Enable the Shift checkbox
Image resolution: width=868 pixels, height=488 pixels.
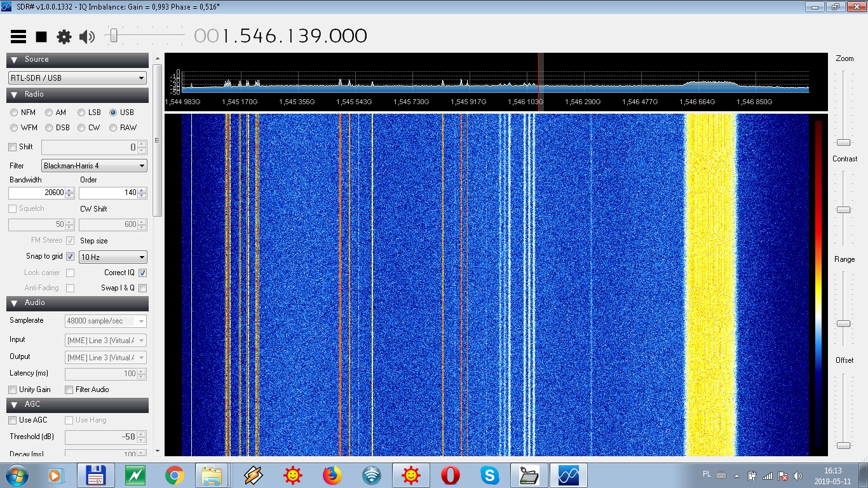coord(12,147)
